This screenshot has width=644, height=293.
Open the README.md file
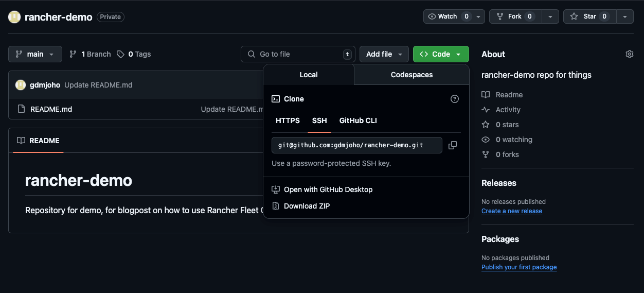click(x=51, y=109)
